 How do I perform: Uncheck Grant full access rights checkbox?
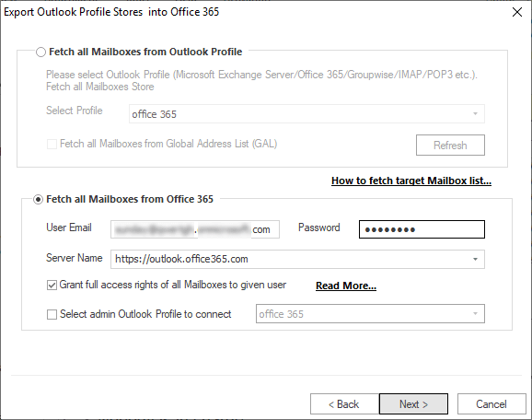point(52,286)
